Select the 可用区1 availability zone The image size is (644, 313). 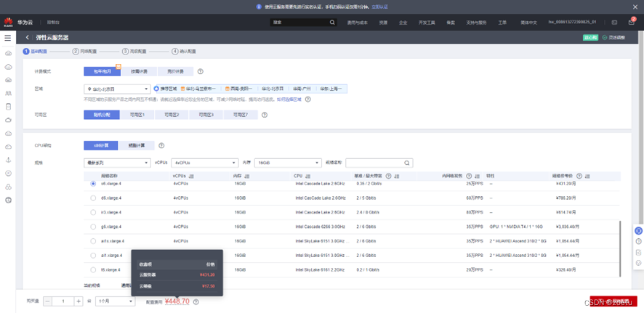137,115
